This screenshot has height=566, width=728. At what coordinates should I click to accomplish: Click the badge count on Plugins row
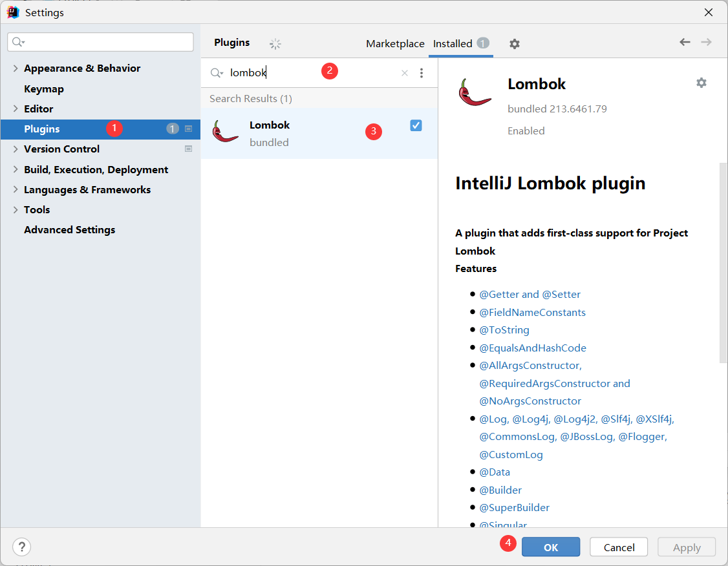pyautogui.click(x=172, y=129)
